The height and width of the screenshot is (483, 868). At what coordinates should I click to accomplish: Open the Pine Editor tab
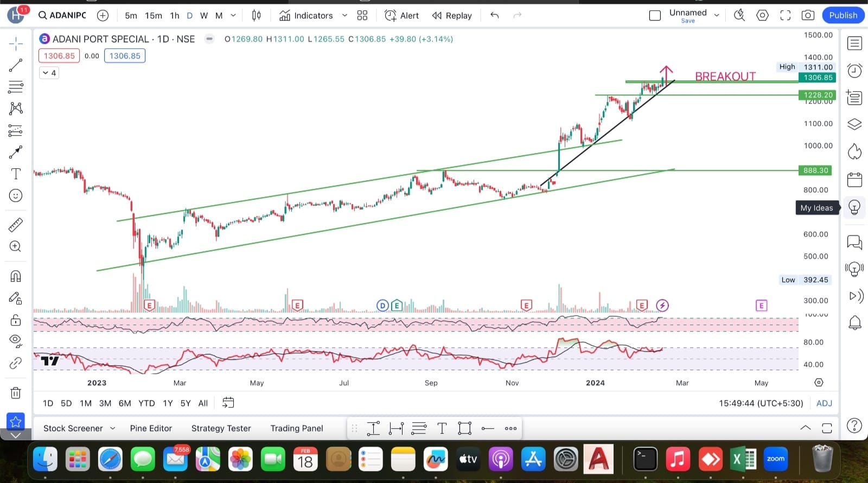[151, 428]
